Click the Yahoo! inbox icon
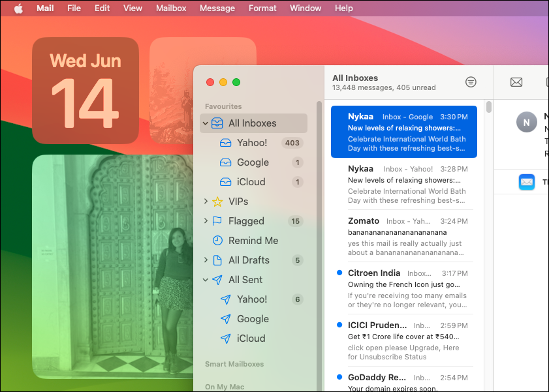549x392 pixels. tap(225, 143)
